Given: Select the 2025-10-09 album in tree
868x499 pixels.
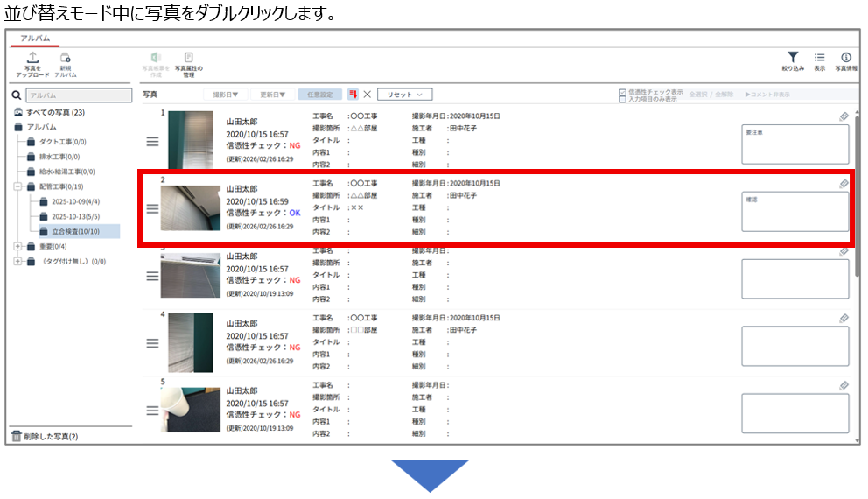Looking at the screenshot, I should click(x=74, y=201).
